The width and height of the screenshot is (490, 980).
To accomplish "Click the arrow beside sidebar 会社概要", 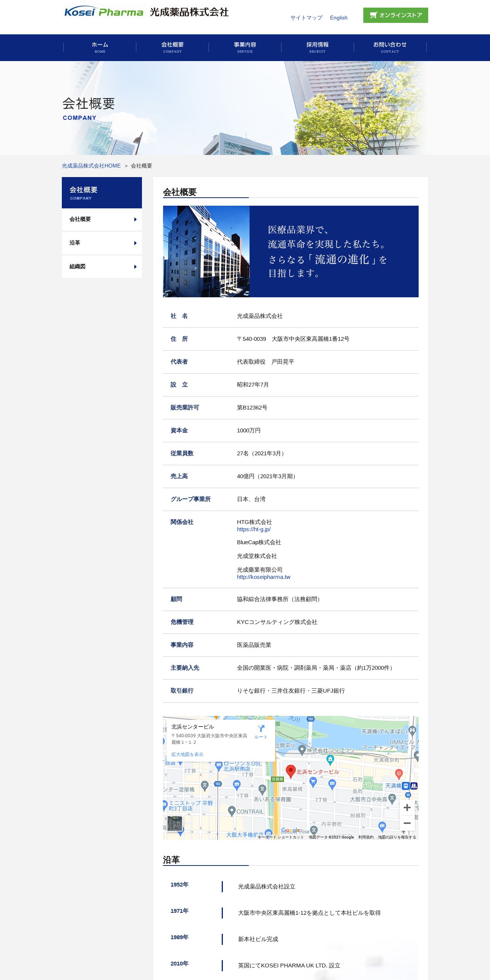I will coord(135,219).
